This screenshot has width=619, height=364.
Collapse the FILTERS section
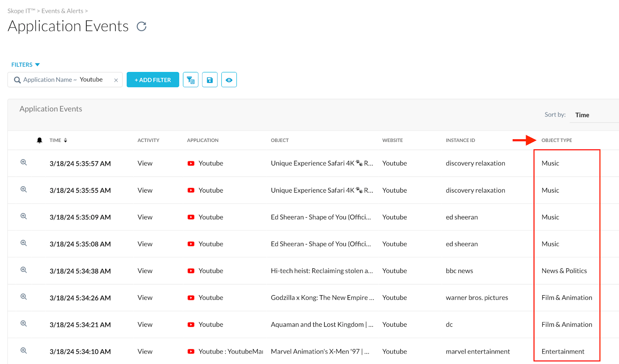tap(26, 65)
